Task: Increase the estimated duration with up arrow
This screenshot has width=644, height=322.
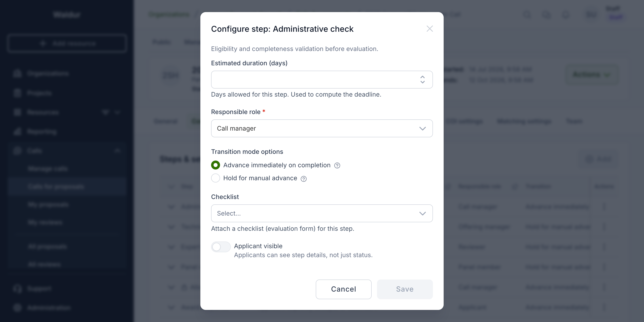Action: [x=422, y=77]
